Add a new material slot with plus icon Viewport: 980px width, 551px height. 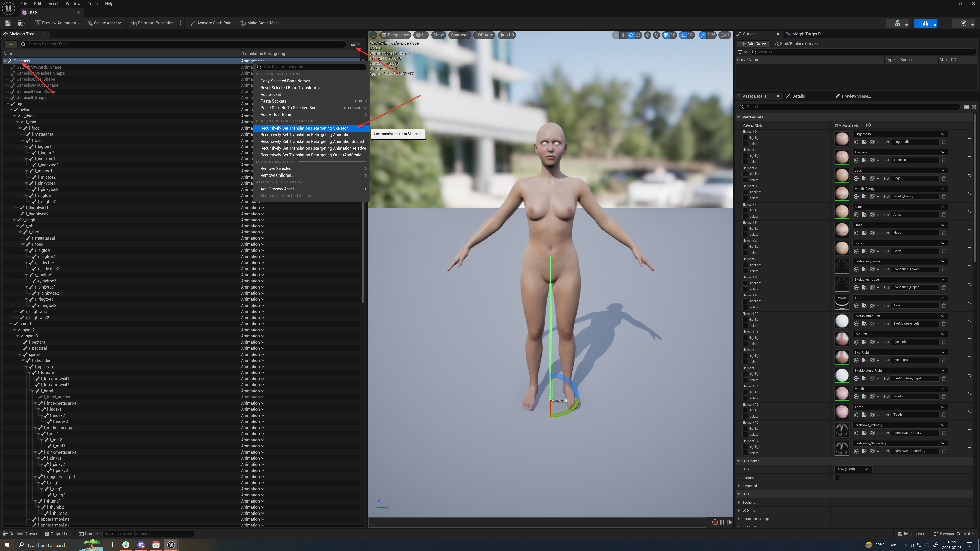click(x=868, y=125)
